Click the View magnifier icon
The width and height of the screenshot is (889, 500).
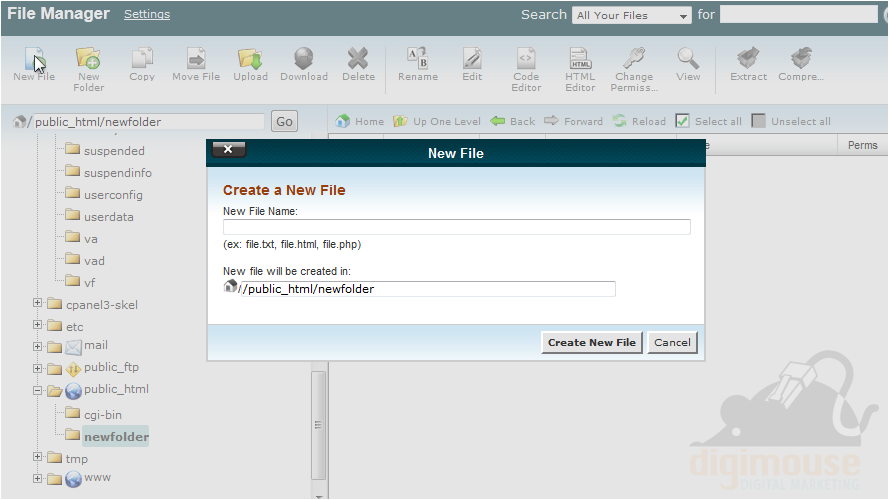click(x=688, y=58)
